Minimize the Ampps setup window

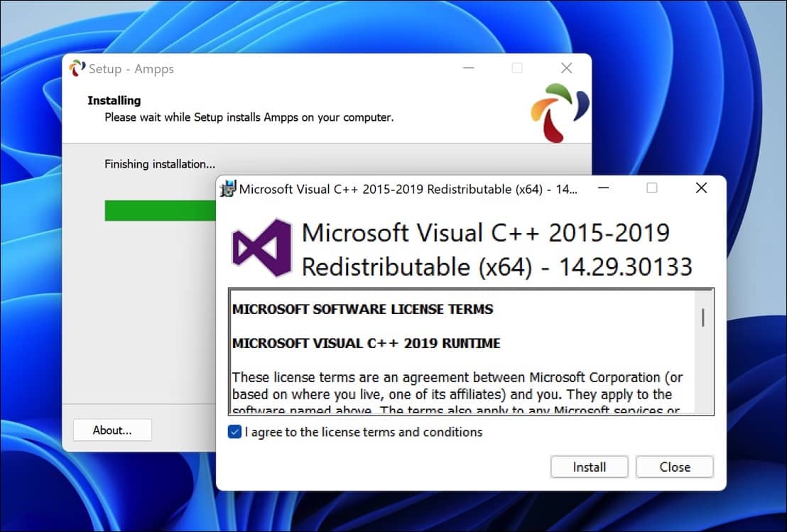click(468, 67)
